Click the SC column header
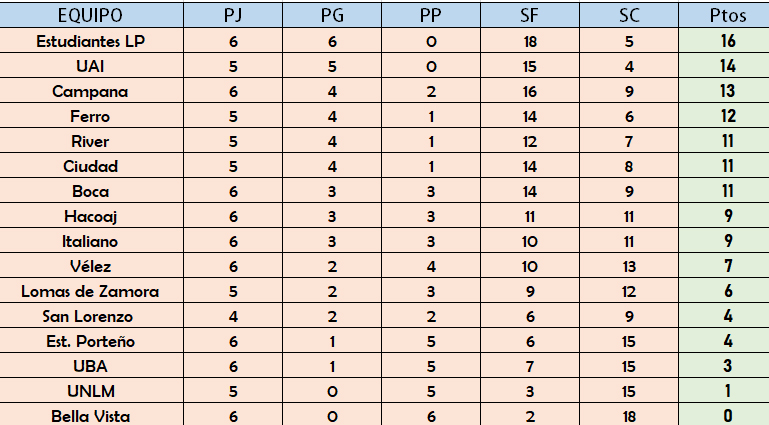Viewport: 769px width, 425px height. (x=629, y=15)
